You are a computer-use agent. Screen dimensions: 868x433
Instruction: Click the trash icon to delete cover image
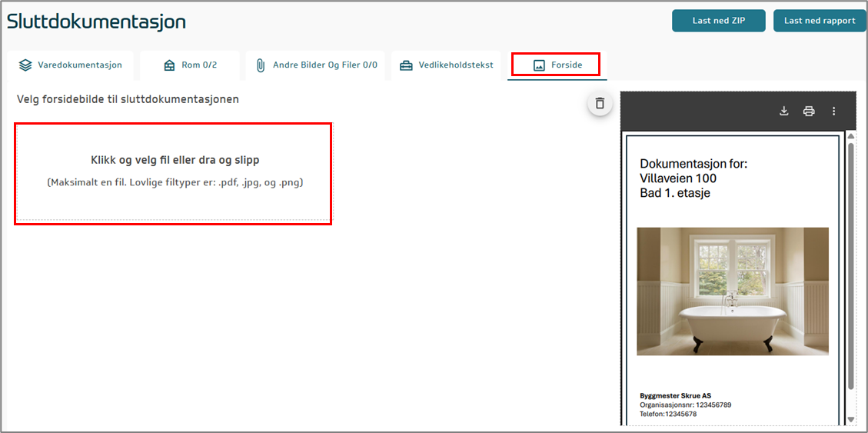click(600, 104)
